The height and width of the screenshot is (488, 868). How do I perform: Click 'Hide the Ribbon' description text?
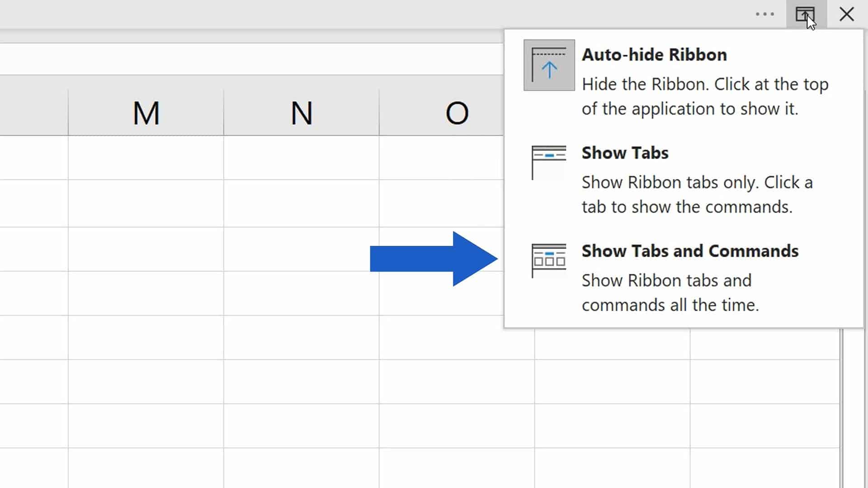[705, 96]
